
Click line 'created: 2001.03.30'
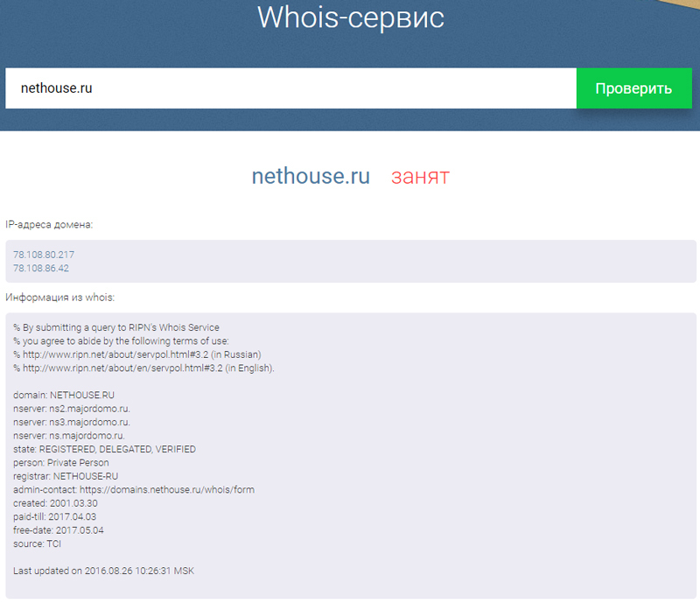pyautogui.click(x=55, y=503)
